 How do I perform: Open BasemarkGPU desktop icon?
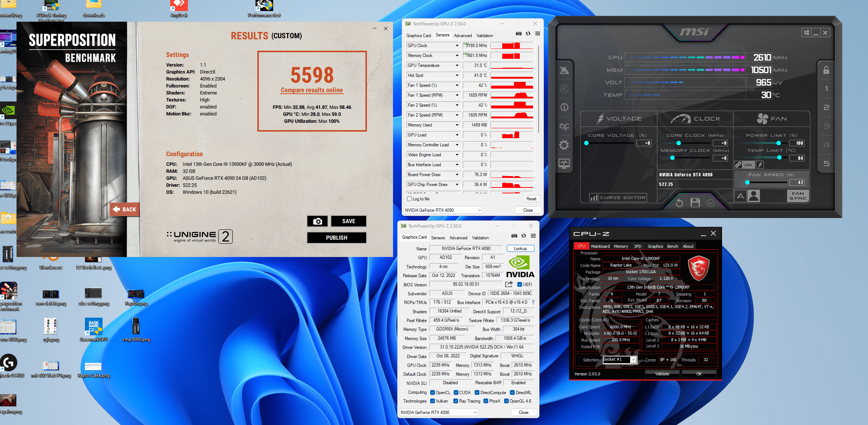[94, 330]
